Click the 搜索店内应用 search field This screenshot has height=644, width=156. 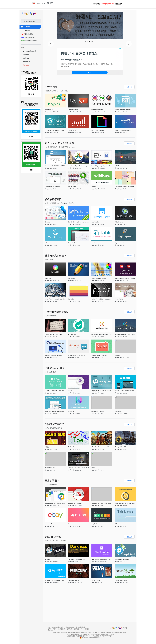coord(31,21)
